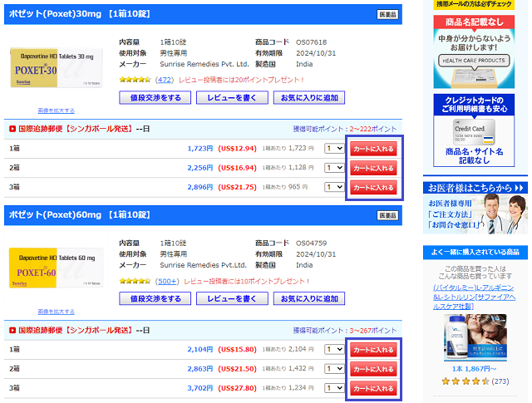Click 国際追跡郵便 shipping label for Poxet 60mg
532x403 pixels.
pos(76,330)
